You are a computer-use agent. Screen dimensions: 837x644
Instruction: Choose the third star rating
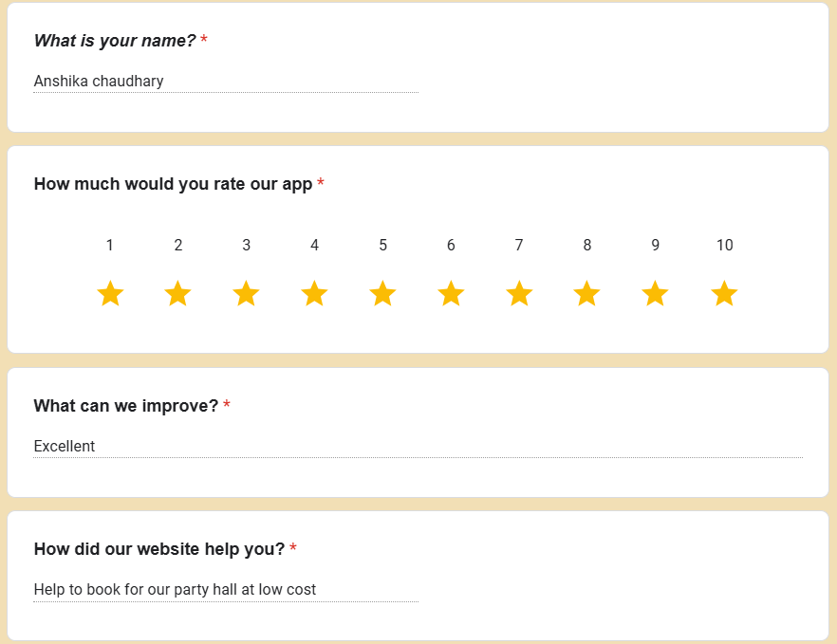[247, 294]
